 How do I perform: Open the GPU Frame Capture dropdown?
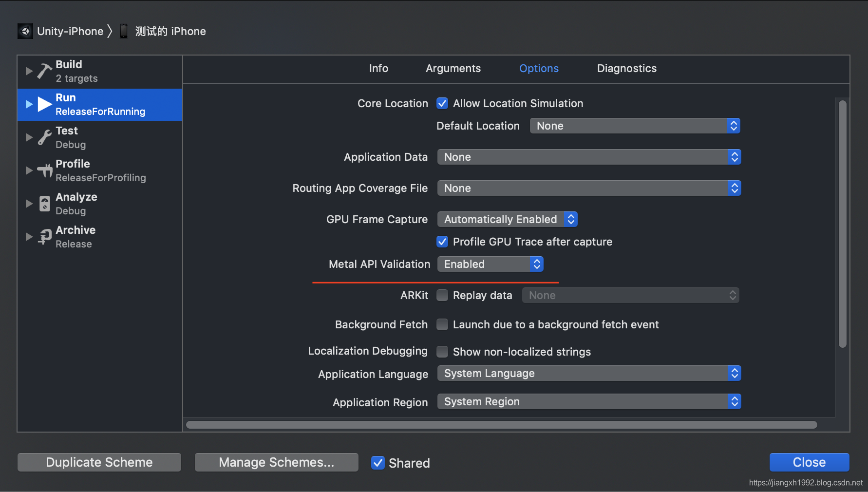[507, 219]
